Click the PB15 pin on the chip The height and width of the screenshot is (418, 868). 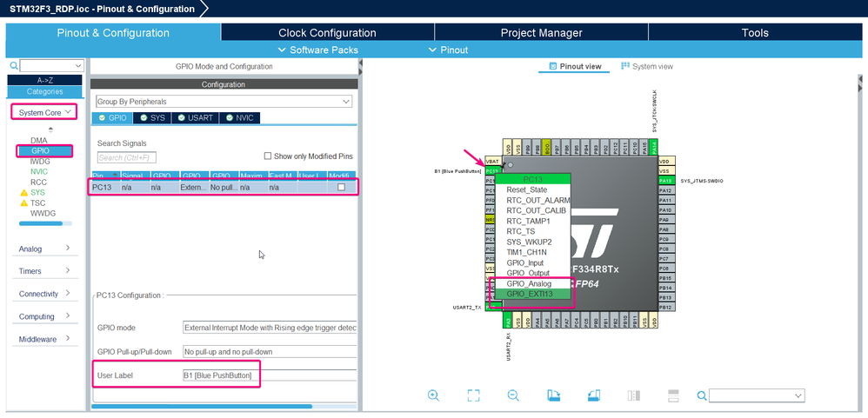(x=666, y=278)
